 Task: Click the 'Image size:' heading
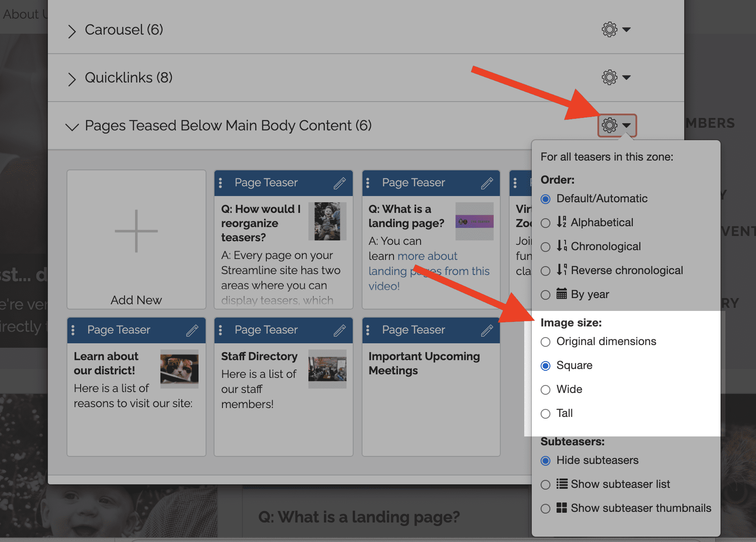click(x=571, y=323)
